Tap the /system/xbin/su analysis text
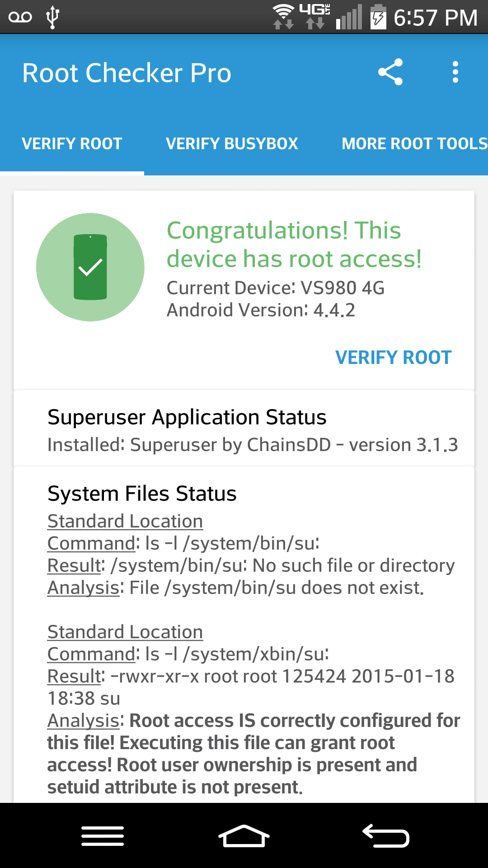Image resolution: width=488 pixels, height=868 pixels. point(253,754)
